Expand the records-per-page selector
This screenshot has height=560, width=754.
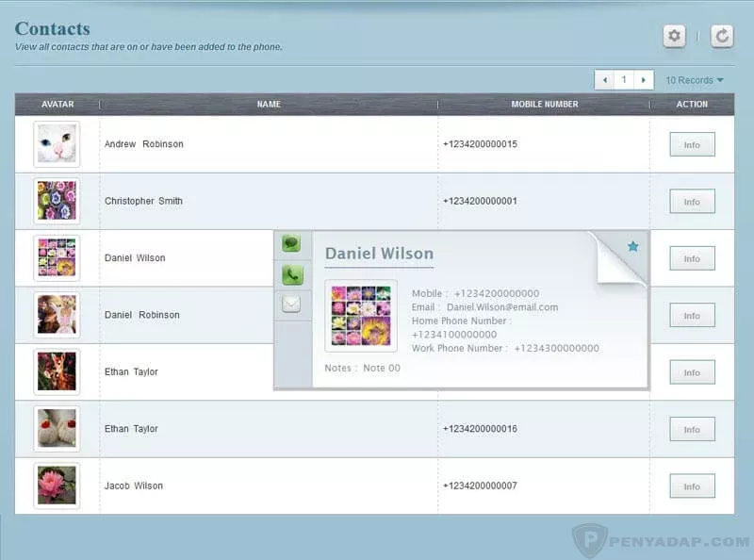point(695,80)
